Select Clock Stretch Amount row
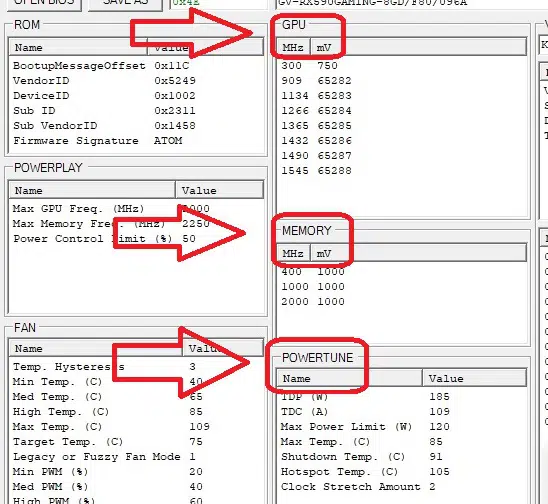The height and width of the screenshot is (504, 548). (x=402, y=487)
